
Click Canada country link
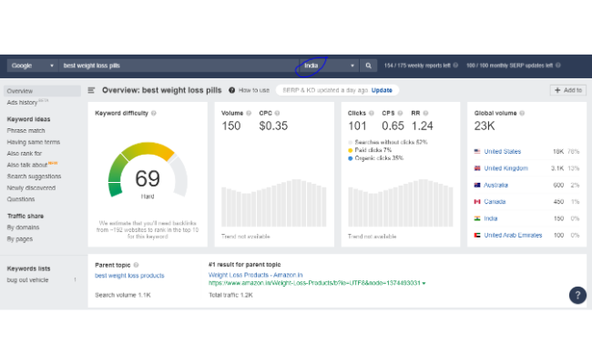coord(495,202)
